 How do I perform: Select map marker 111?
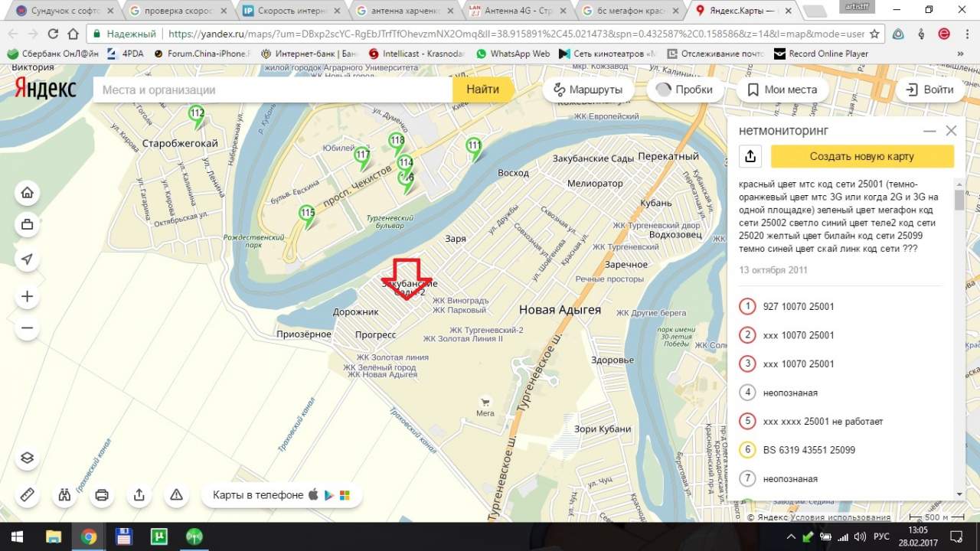point(474,148)
